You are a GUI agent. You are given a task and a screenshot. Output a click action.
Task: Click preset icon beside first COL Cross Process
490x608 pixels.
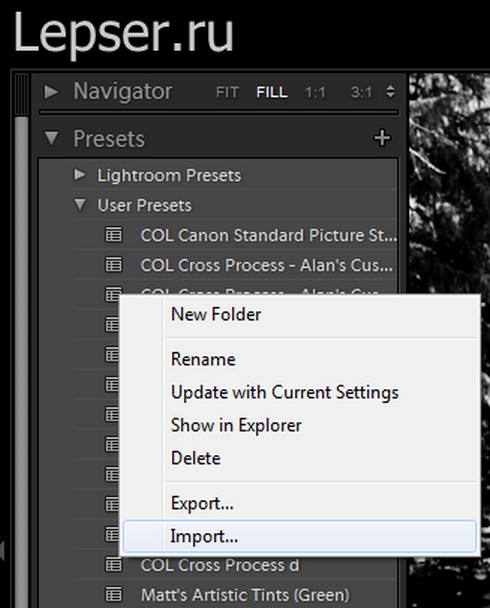tap(114, 265)
